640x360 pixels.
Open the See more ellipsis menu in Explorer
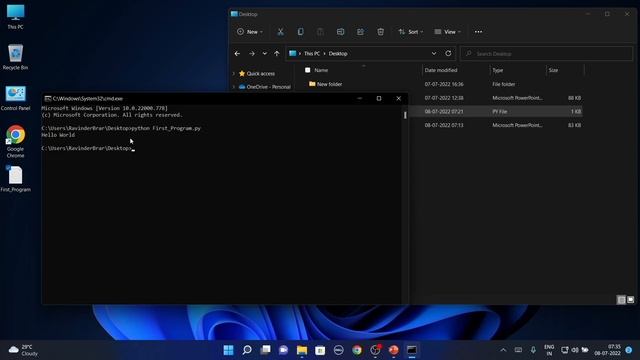[x=478, y=32]
